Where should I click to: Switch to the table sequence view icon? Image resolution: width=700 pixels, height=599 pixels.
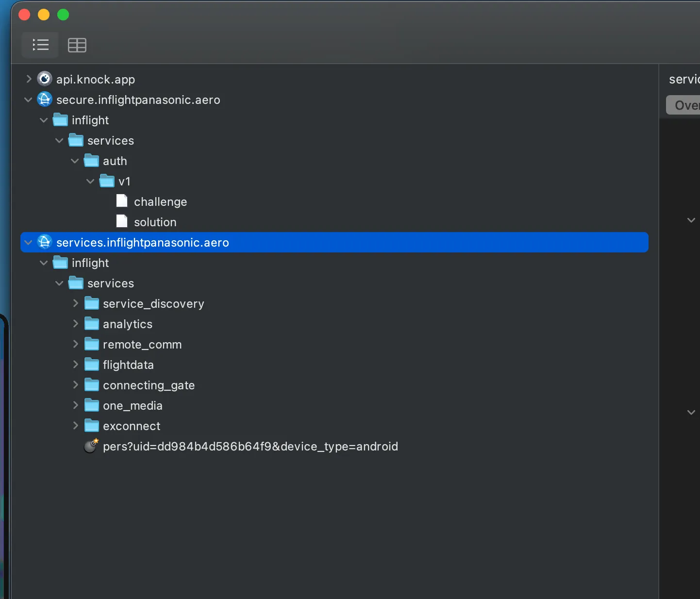77,45
